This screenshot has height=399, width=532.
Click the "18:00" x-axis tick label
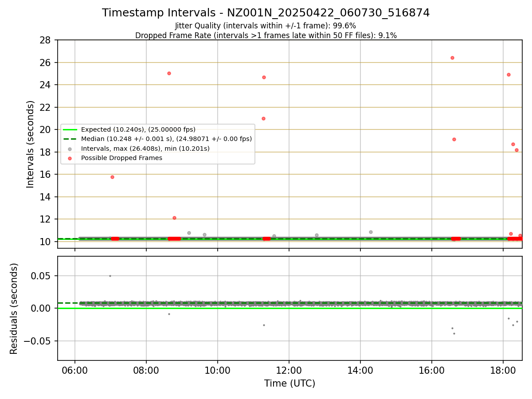coord(503,370)
